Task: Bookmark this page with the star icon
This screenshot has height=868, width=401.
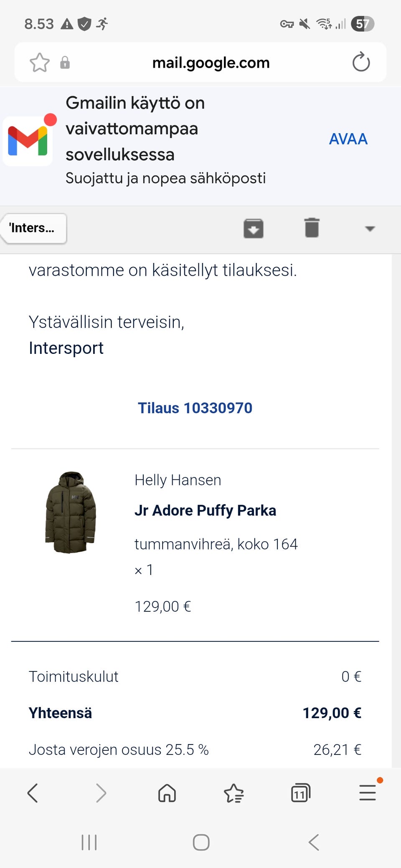Action: tap(40, 63)
